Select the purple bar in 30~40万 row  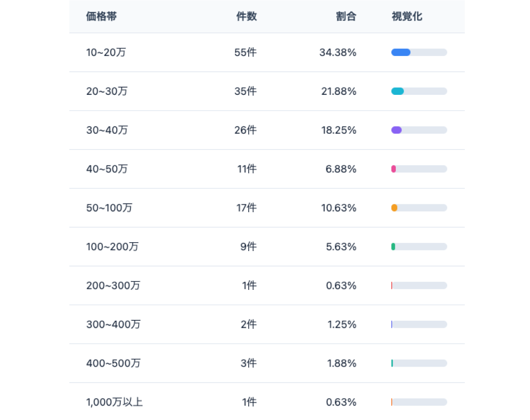coord(396,130)
